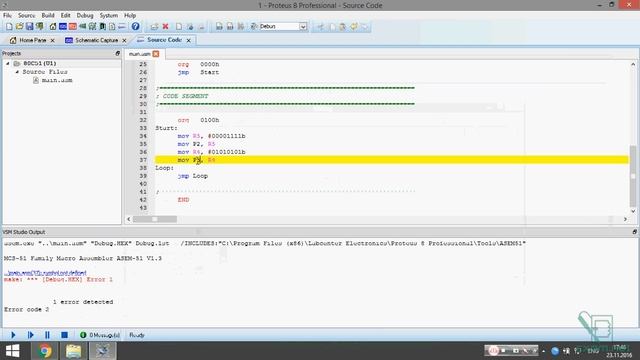The width and height of the screenshot is (640, 360).
Task: Click the editor scroll-down arrow
Action: pos(633,211)
